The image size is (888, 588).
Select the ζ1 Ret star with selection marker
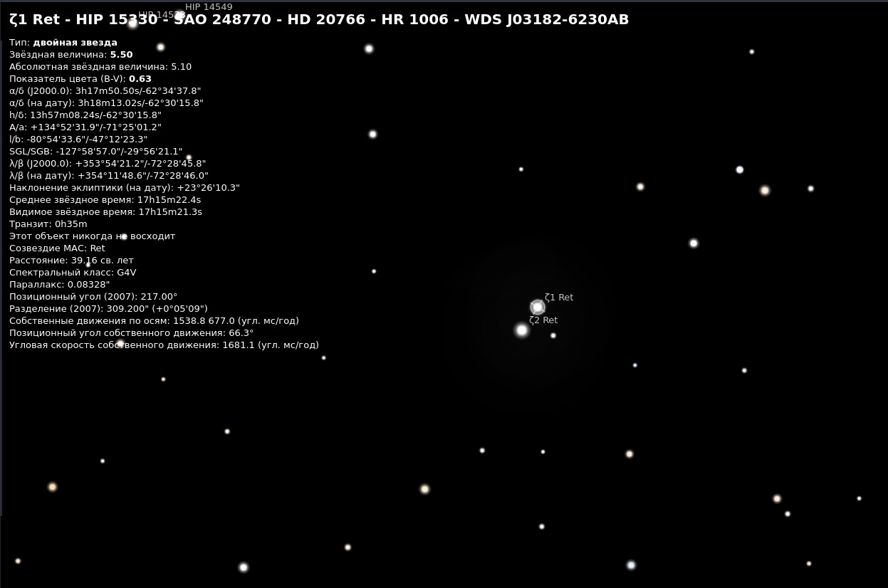pos(538,307)
